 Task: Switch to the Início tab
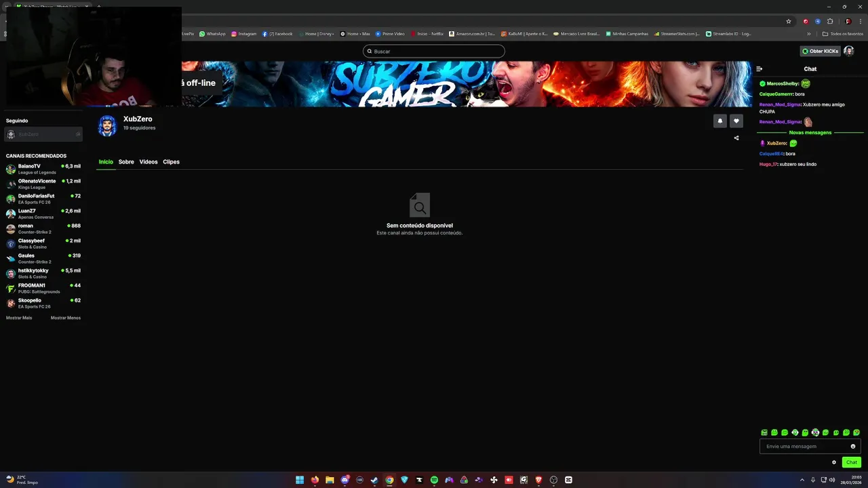106,162
